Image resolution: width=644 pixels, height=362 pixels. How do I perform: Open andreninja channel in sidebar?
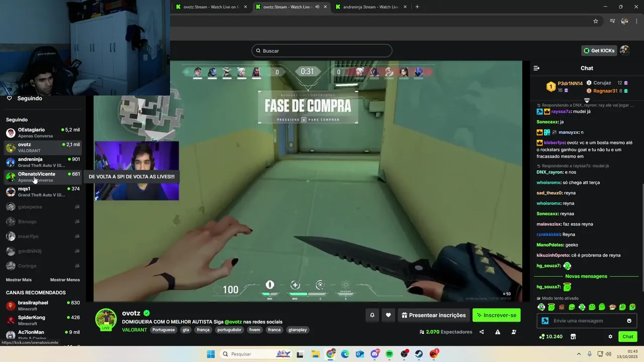click(43, 162)
